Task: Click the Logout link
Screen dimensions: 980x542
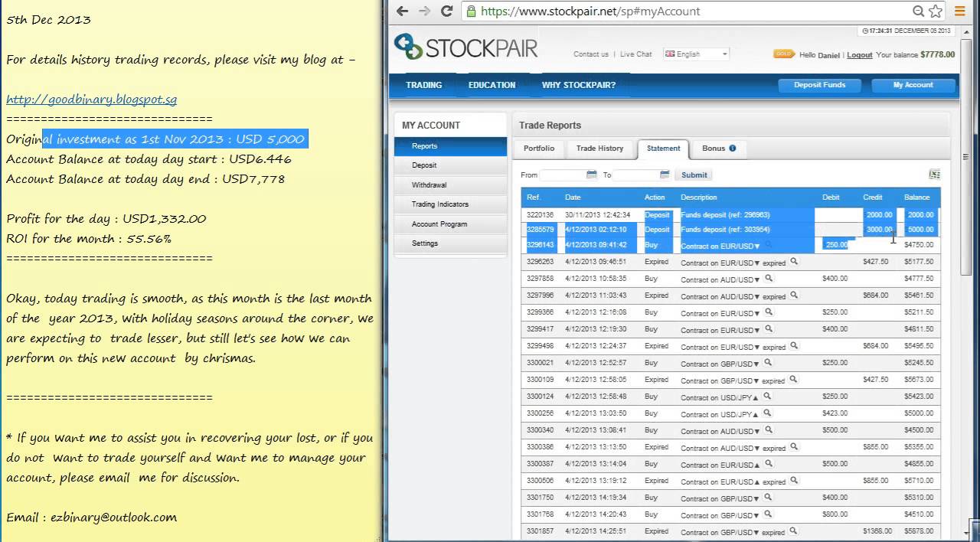Action: click(x=860, y=55)
